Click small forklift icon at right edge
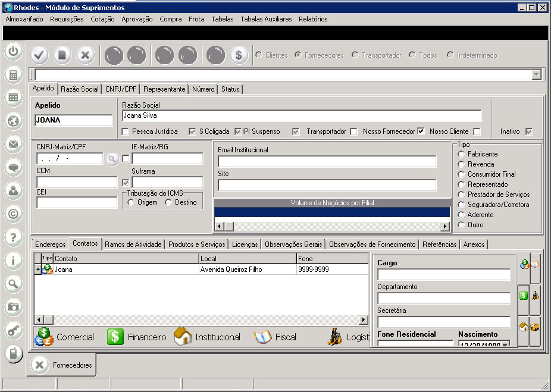 pos(535,296)
